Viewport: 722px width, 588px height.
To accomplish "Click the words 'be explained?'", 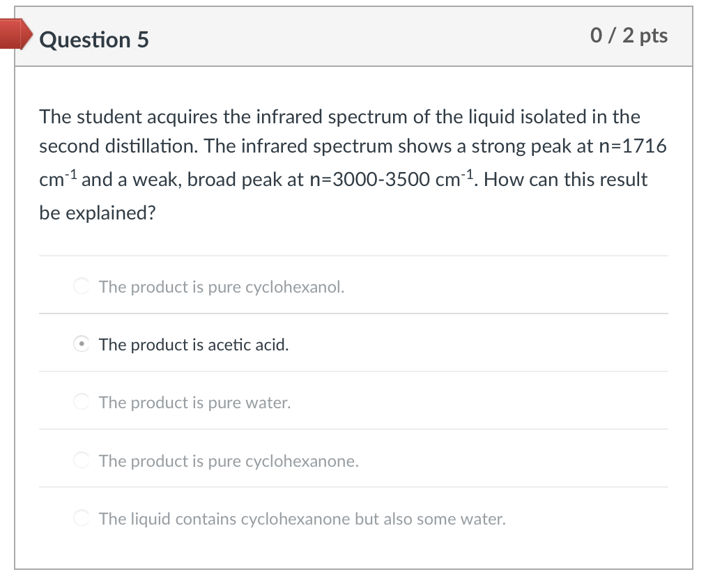I will tap(97, 212).
